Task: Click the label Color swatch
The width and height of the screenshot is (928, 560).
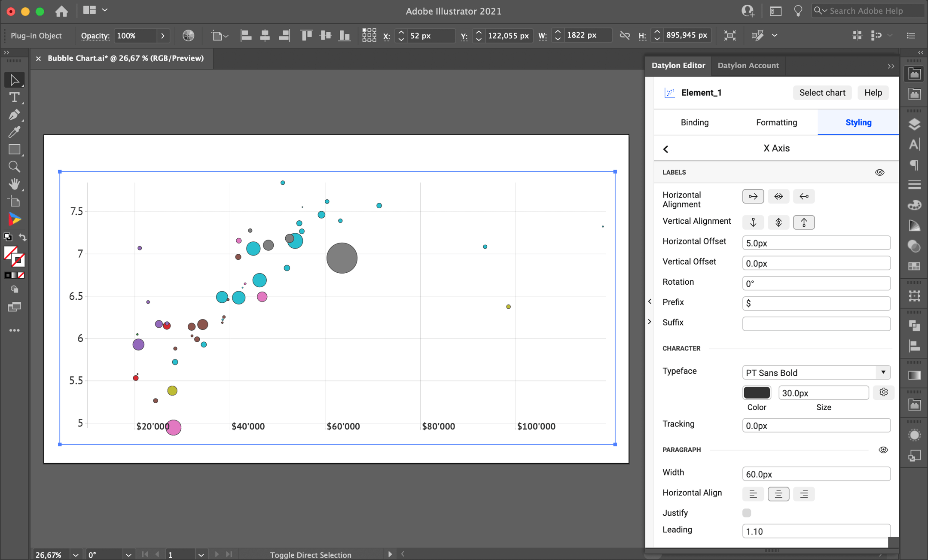Action: (x=756, y=392)
